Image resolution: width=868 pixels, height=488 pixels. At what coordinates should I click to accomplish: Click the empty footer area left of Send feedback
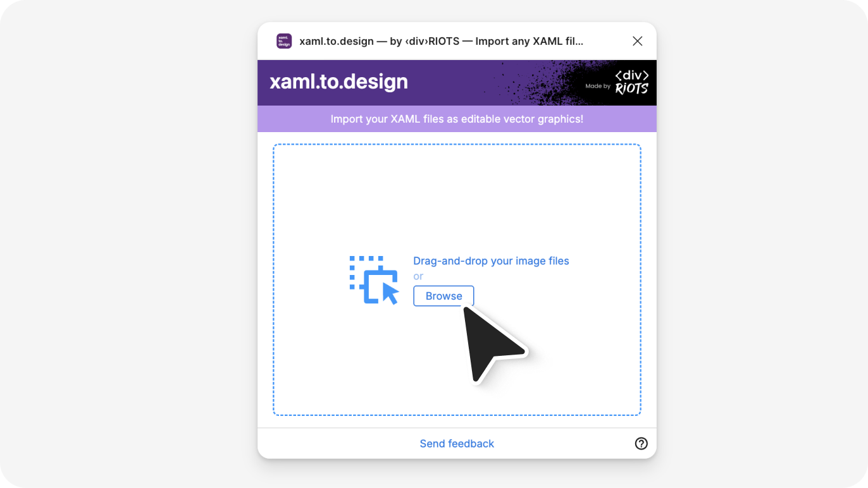pyautogui.click(x=329, y=444)
